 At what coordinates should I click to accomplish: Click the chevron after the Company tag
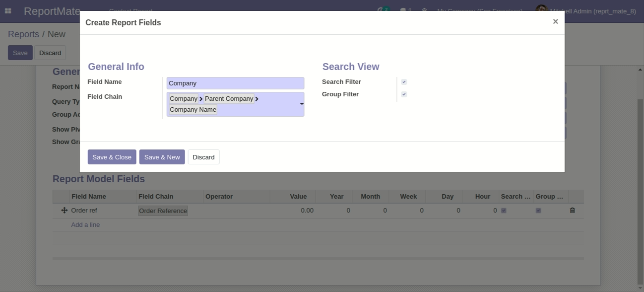click(201, 99)
